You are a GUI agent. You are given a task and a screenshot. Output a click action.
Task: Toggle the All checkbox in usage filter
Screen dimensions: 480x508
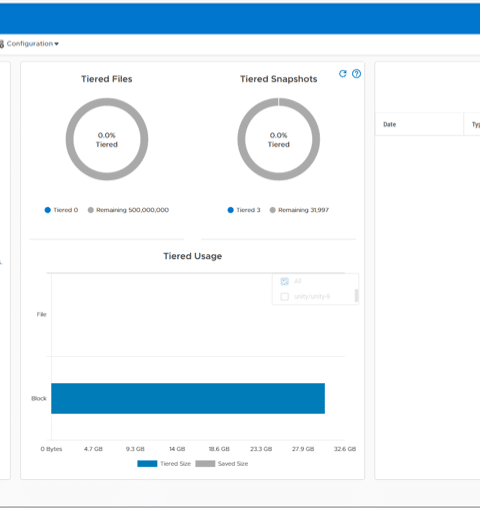point(285,281)
